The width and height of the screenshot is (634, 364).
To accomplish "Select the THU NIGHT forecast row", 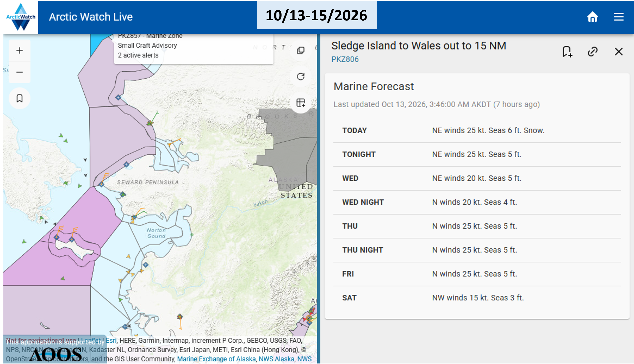I will click(x=477, y=250).
